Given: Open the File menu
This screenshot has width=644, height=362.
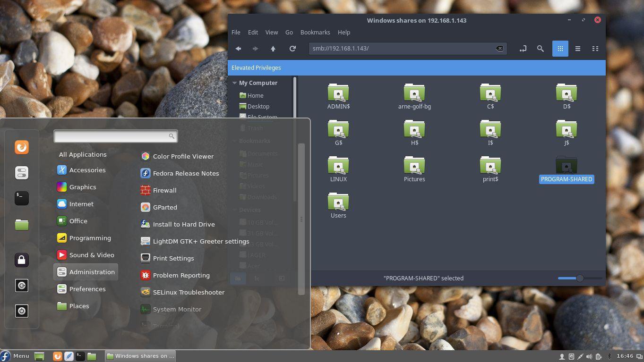Looking at the screenshot, I should 236,32.
